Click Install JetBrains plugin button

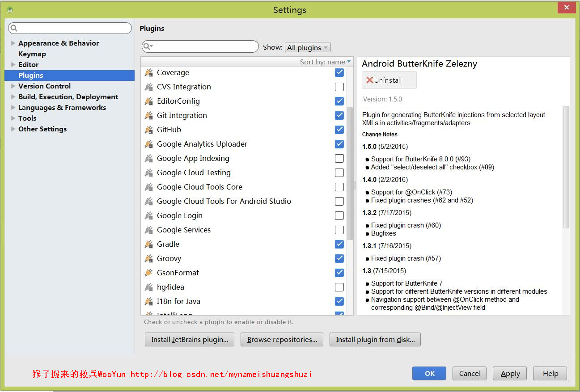coord(190,339)
